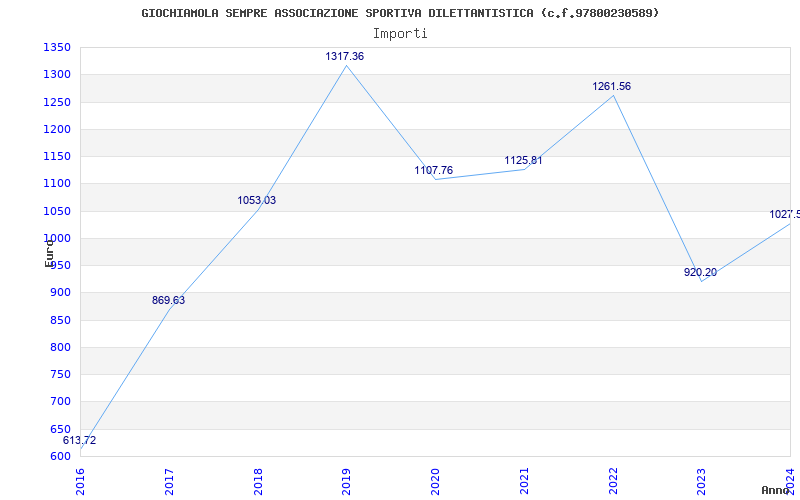Select the 613.72 data label
800x500 pixels.
79,440
